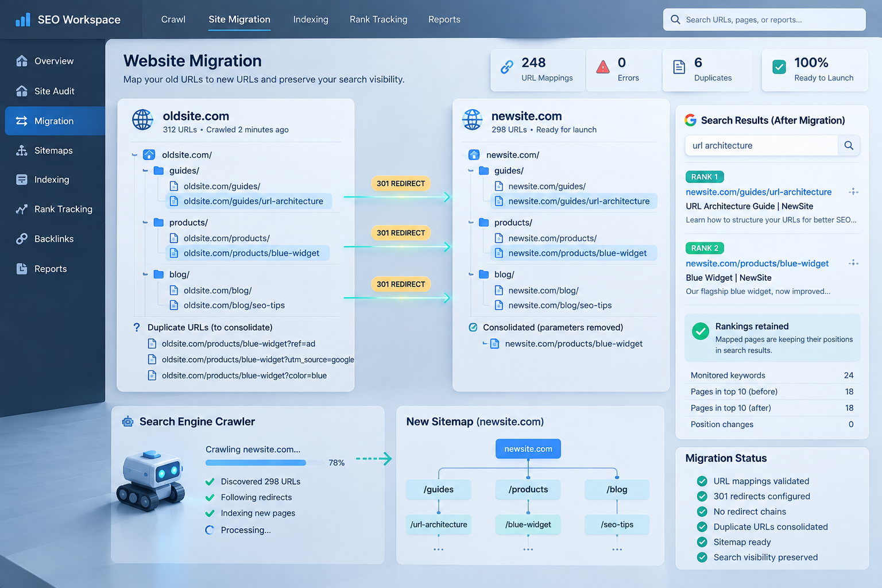Toggle the No redirect chains checkmark
The image size is (882, 588).
coord(702,512)
